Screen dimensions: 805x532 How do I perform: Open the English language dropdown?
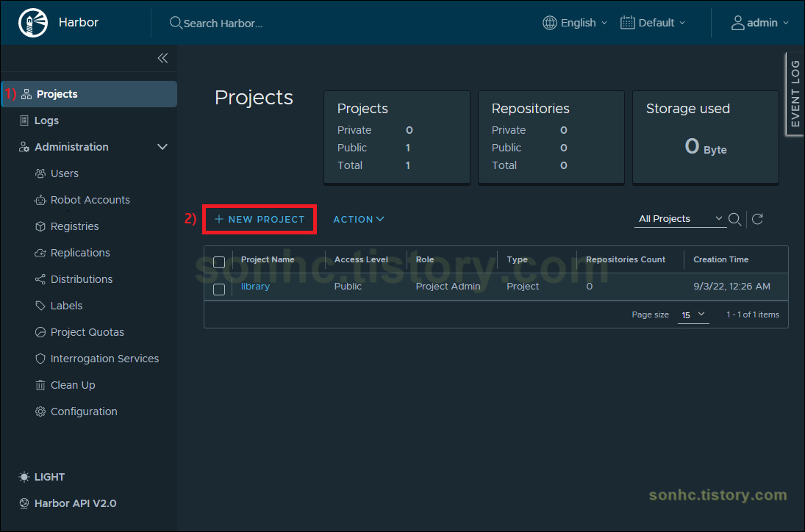tap(575, 23)
